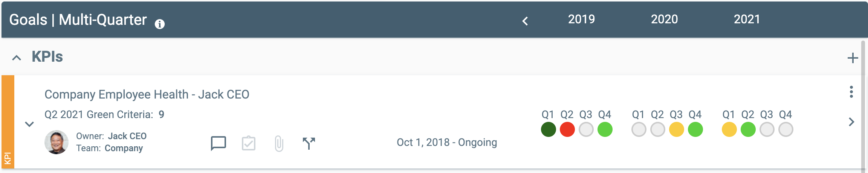Click the 2021 year header
The image size is (868, 173).
tap(747, 19)
